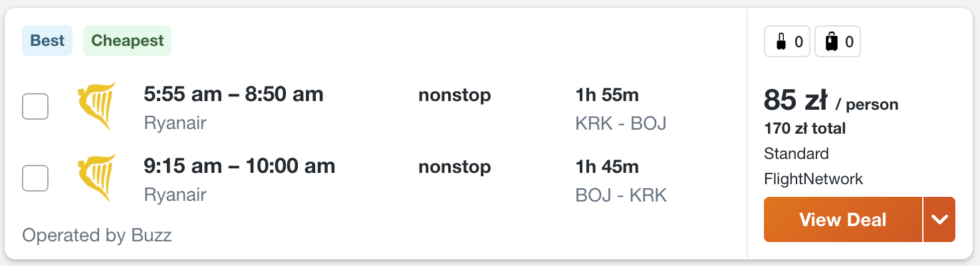Click the checked bag suitcase icon
The width and height of the screenshot is (980, 266).
[831, 43]
